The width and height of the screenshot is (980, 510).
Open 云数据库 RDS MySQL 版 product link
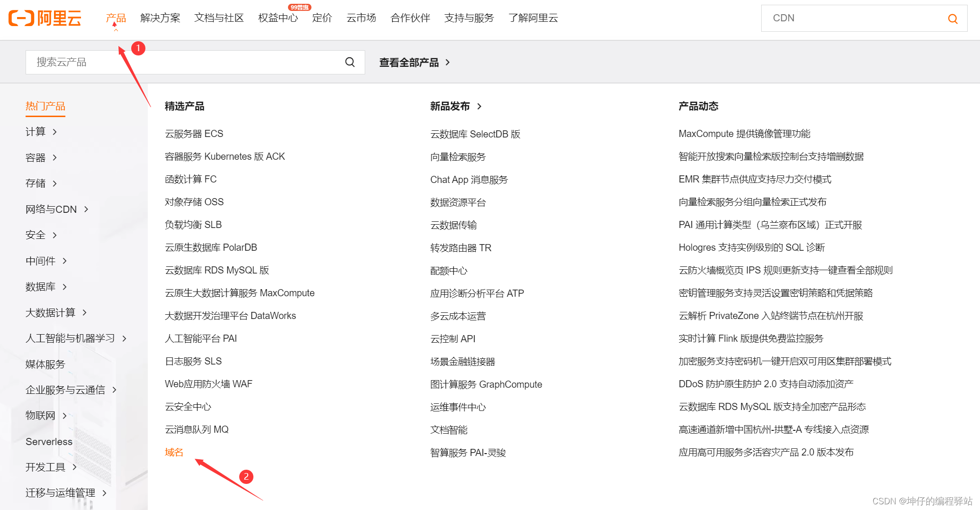[x=217, y=270]
